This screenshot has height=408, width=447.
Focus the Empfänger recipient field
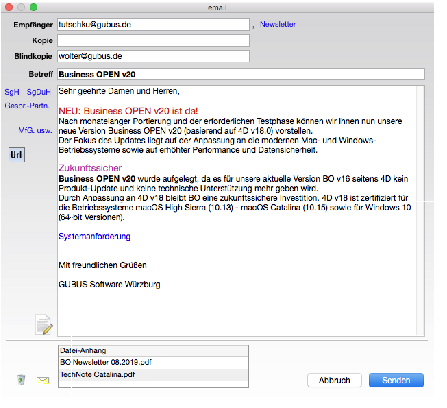click(x=153, y=24)
